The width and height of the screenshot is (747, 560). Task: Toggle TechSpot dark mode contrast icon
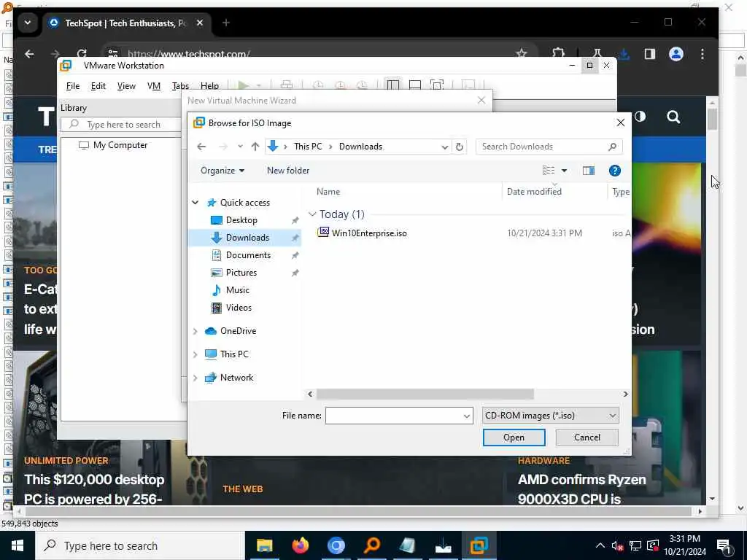(640, 116)
